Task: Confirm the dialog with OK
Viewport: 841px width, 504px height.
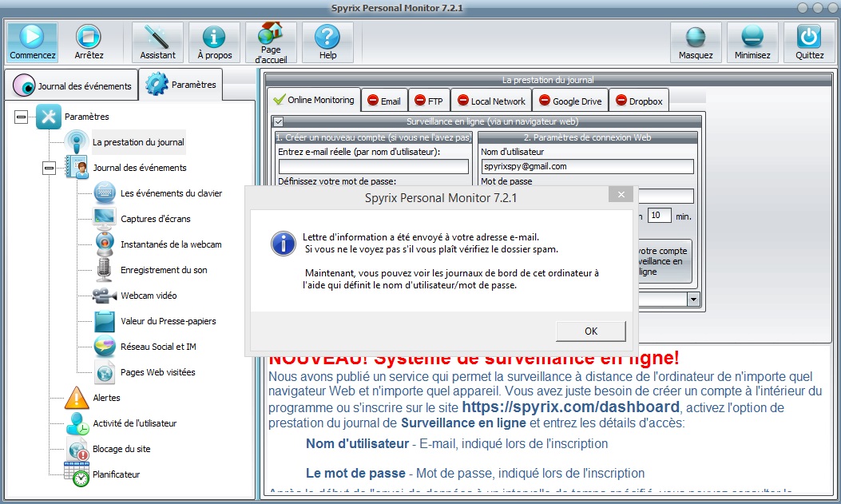Action: 590,331
